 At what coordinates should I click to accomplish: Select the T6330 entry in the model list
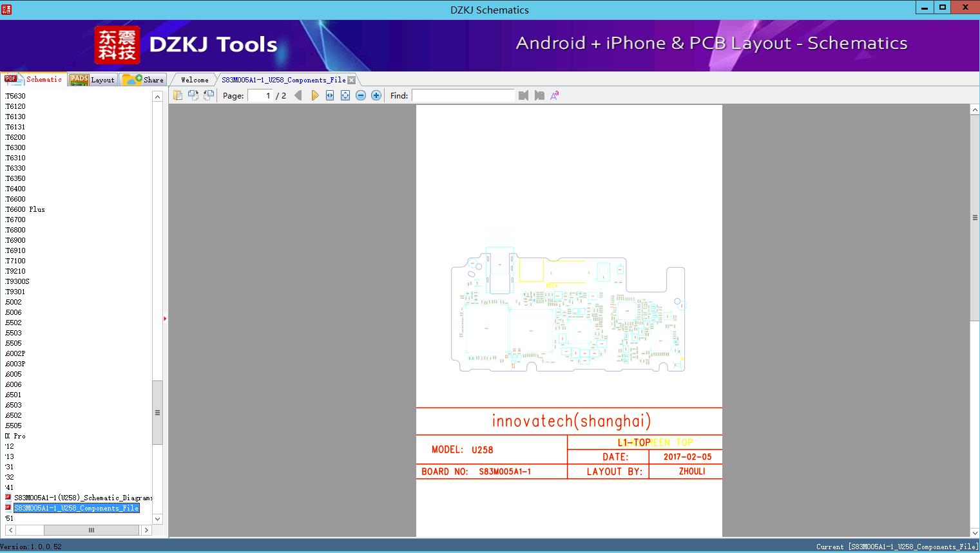point(15,168)
